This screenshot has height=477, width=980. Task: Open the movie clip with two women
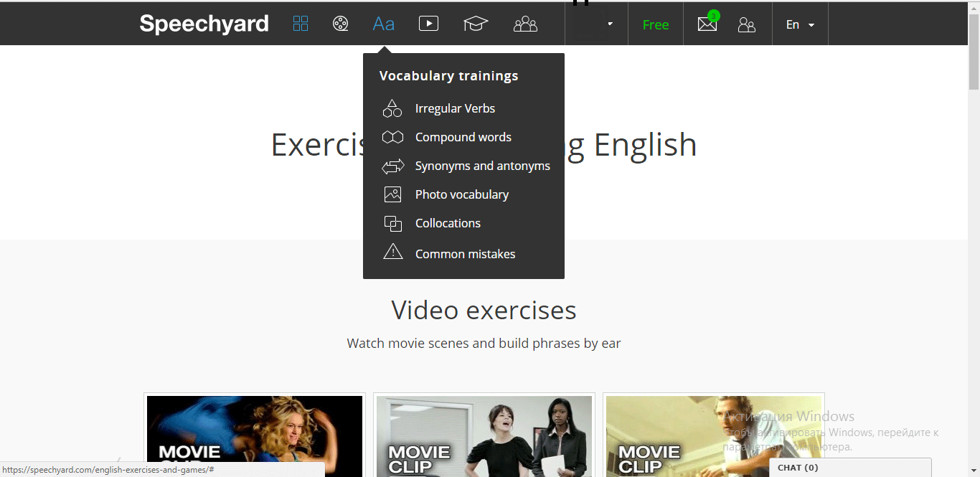click(484, 435)
